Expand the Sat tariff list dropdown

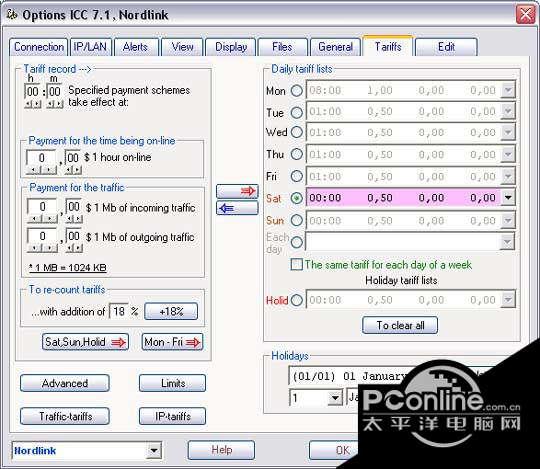click(508, 198)
